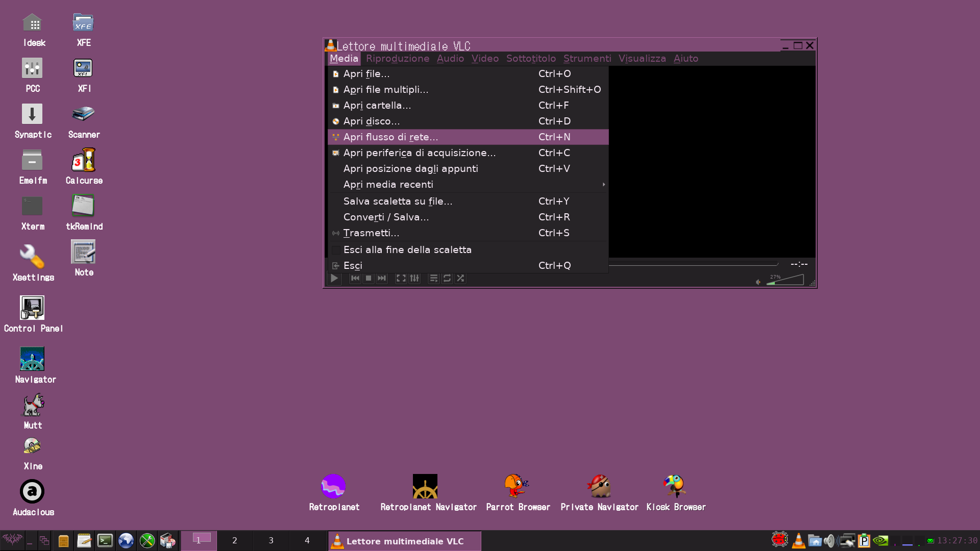
Task: Toggle fullscreen video icon in VLC
Action: pos(401,279)
